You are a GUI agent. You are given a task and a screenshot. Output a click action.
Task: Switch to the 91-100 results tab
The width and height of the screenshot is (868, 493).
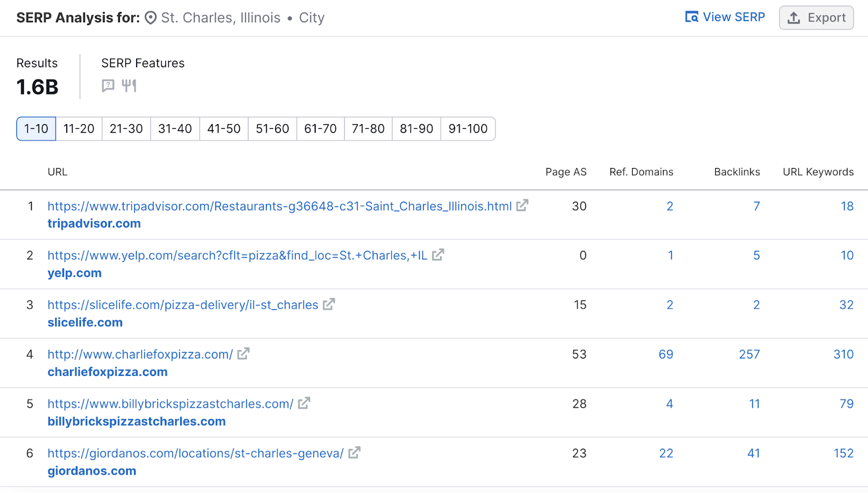468,129
